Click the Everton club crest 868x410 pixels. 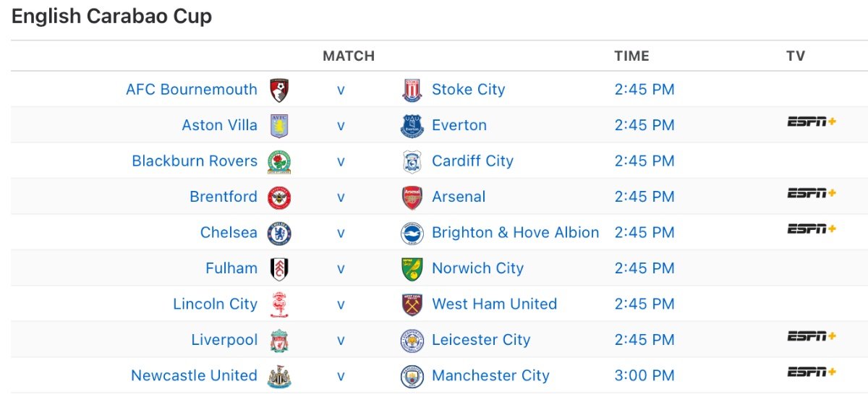click(412, 126)
